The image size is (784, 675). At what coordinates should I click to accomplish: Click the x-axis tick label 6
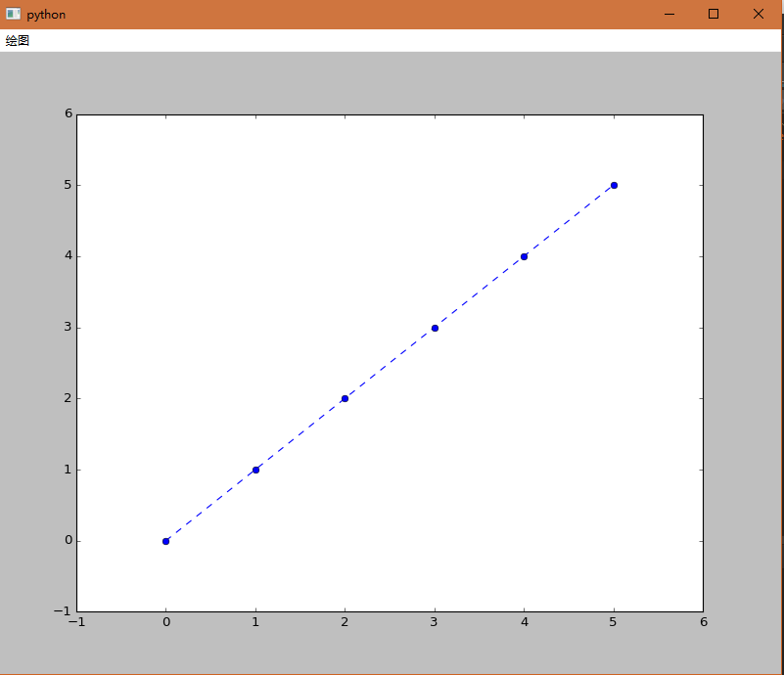point(704,622)
